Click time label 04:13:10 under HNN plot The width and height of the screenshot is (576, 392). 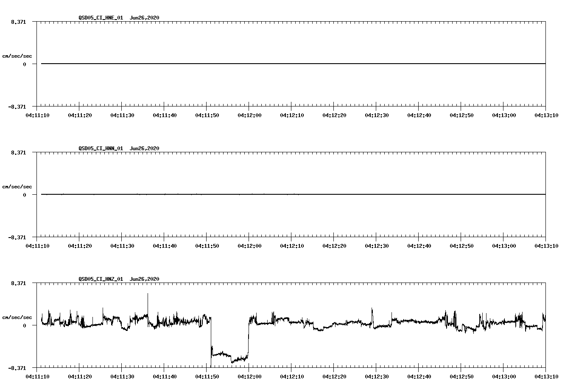546,246
